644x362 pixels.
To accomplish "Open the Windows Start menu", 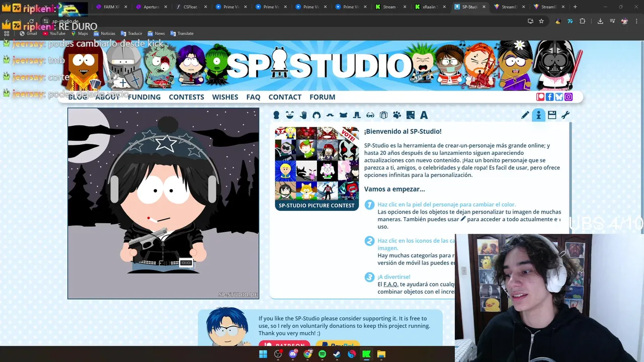I will (263, 354).
